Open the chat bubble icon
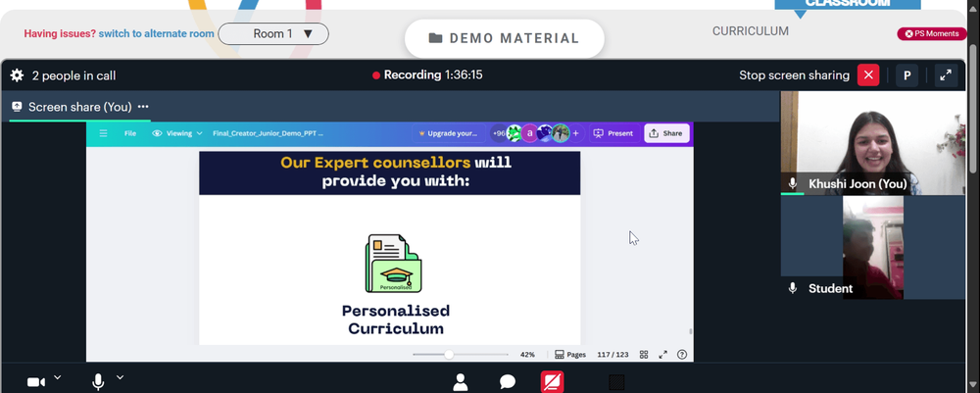This screenshot has width=980, height=393. pos(508,382)
